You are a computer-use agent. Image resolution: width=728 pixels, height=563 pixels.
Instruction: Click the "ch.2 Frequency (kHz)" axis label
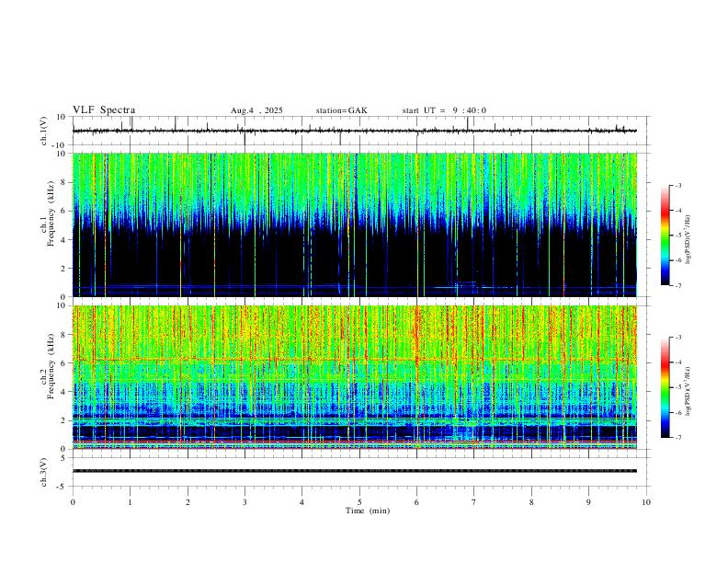(x=48, y=366)
